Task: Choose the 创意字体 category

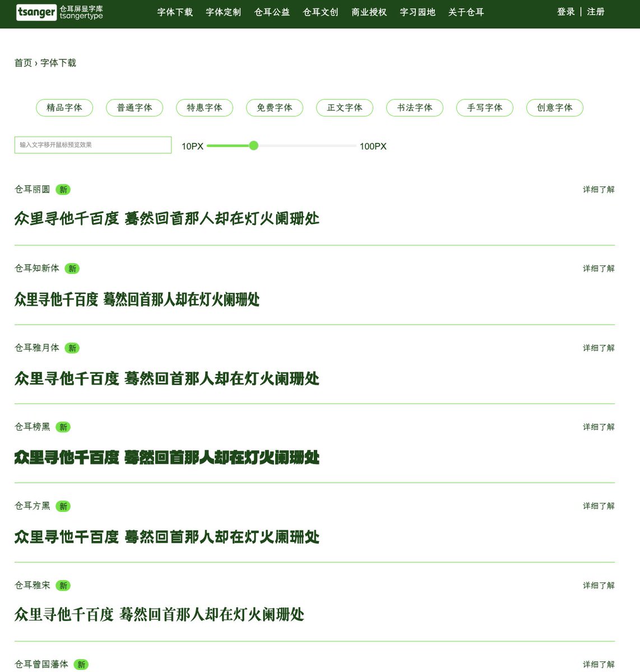Action: point(555,108)
